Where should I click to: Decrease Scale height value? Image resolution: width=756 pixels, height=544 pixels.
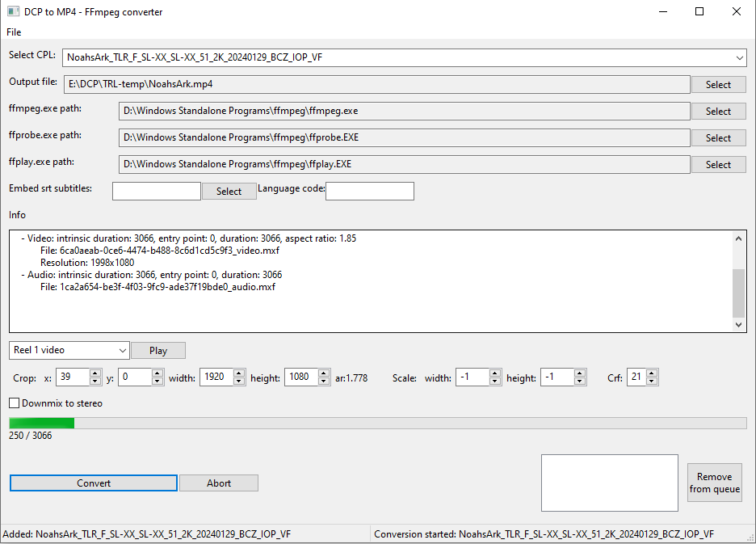tap(580, 381)
